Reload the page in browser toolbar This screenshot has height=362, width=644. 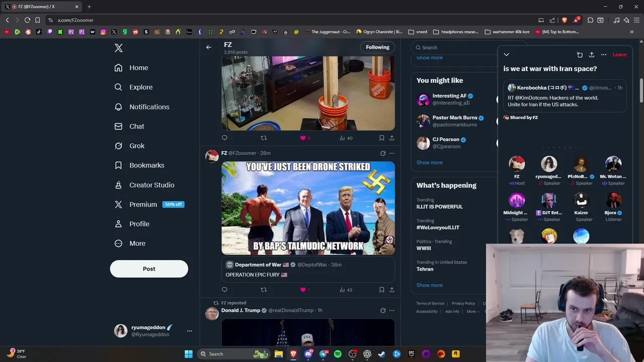[27, 20]
